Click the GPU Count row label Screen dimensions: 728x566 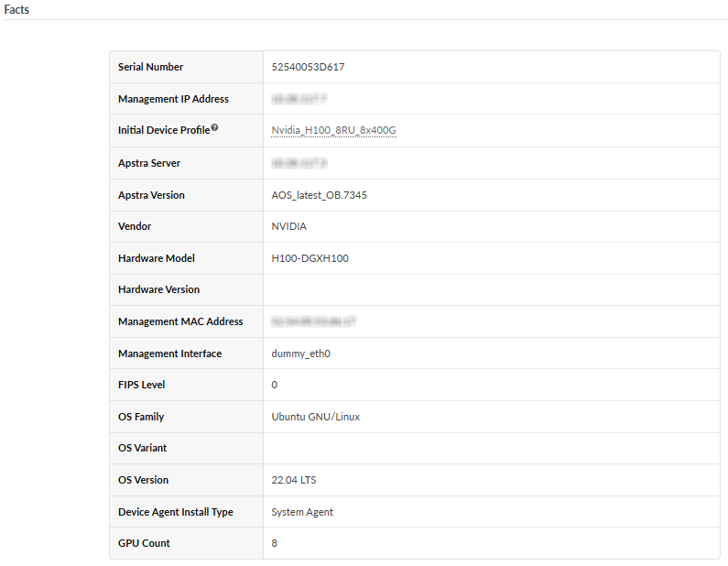[x=144, y=543]
